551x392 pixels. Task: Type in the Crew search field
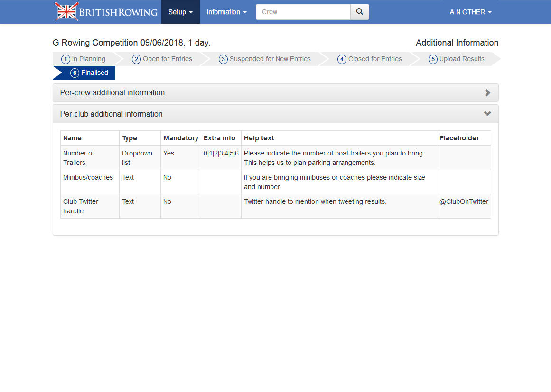303,12
